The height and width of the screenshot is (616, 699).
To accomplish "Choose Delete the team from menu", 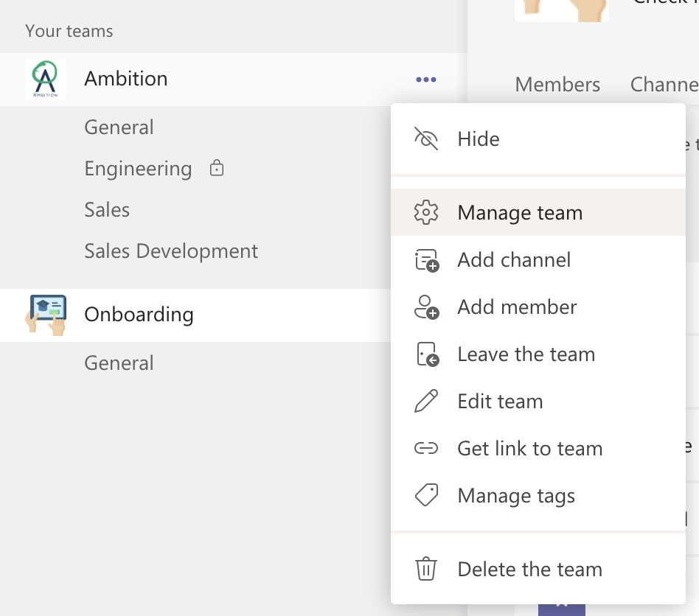I will coord(529,570).
